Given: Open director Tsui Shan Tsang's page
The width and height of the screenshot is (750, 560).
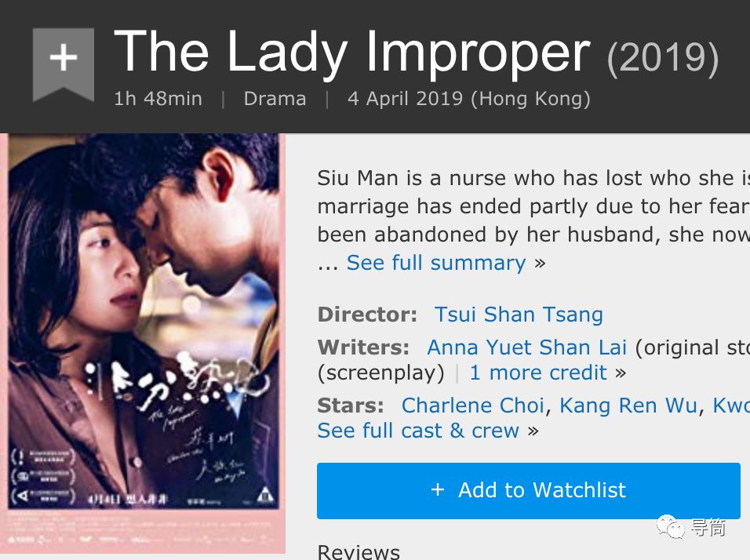Looking at the screenshot, I should click(x=519, y=315).
